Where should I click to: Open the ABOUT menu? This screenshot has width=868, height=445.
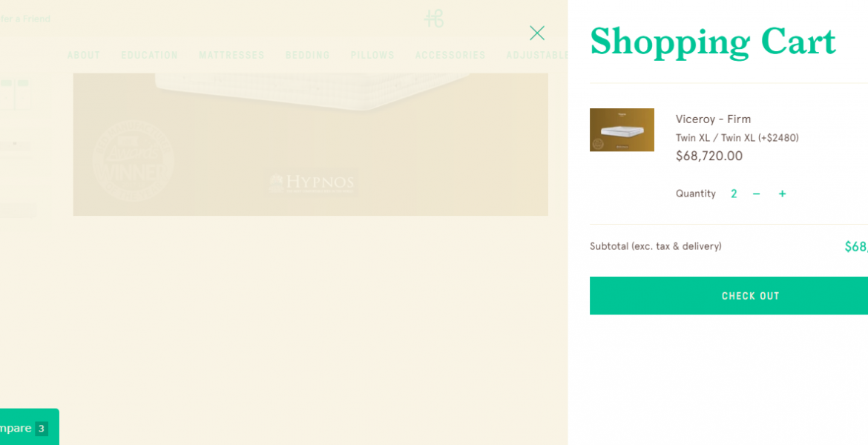(84, 56)
